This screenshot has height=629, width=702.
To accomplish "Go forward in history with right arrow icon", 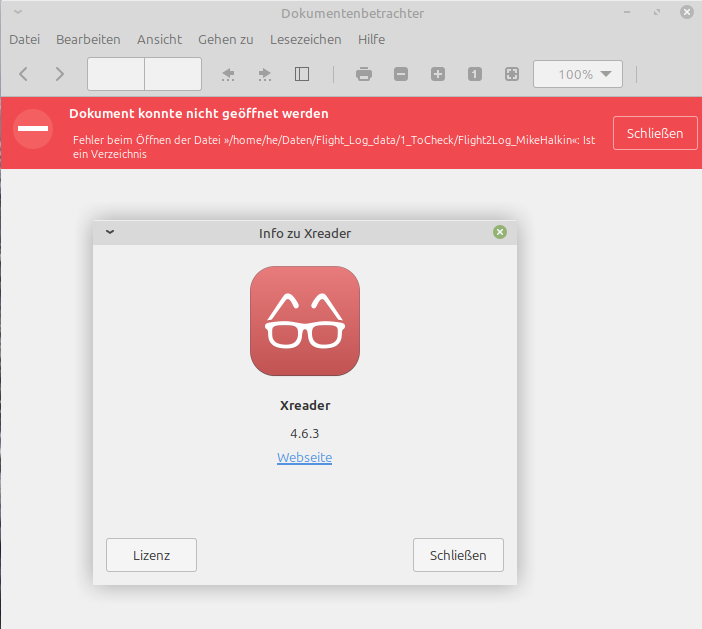I will point(265,74).
